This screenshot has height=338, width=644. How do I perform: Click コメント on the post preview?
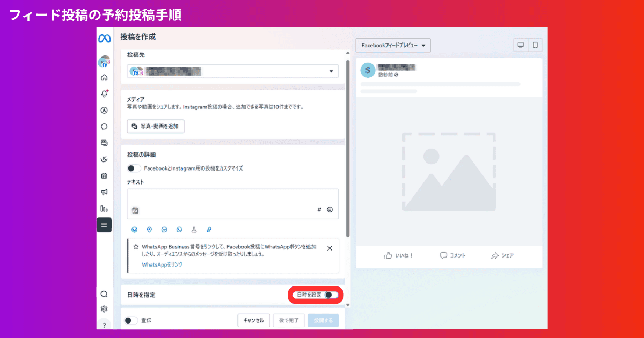[x=452, y=255]
